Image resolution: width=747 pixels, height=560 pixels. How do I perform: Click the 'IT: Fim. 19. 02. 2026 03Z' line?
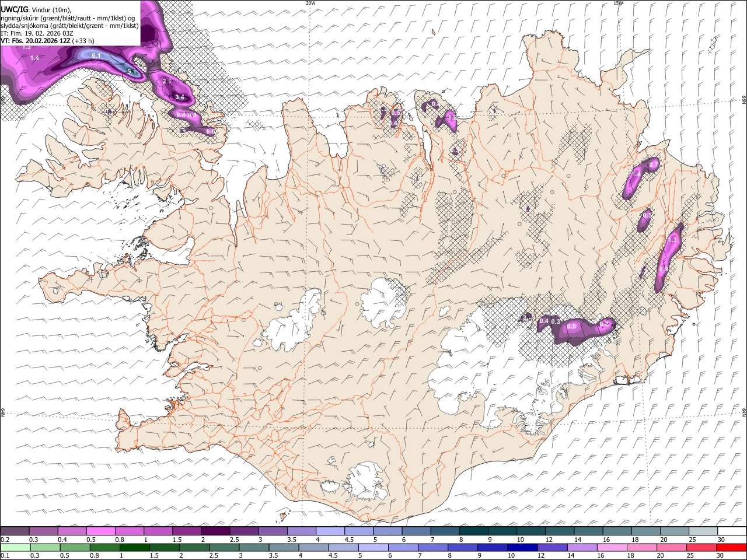37,33
